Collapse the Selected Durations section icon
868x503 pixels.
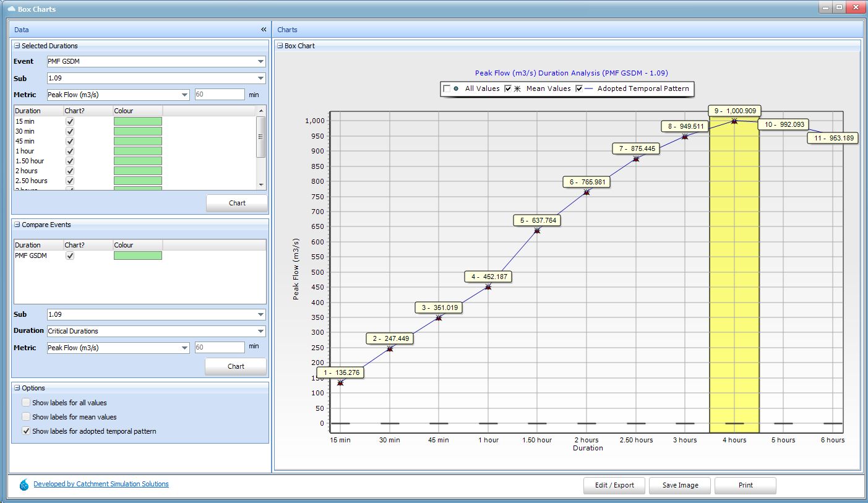click(x=17, y=46)
